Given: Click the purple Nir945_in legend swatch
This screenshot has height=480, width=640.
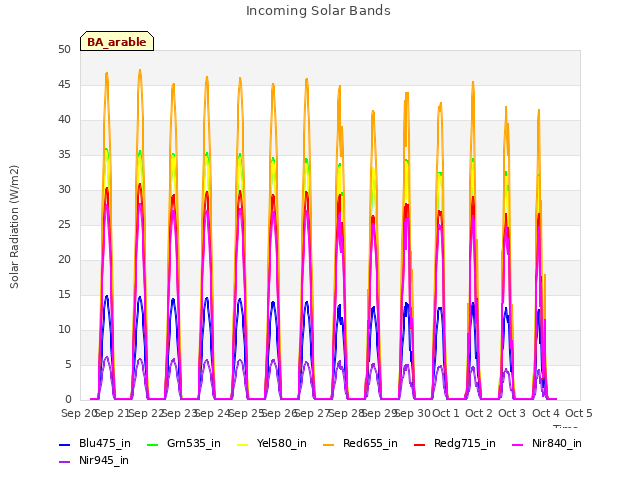Looking at the screenshot, I should [x=64, y=462].
